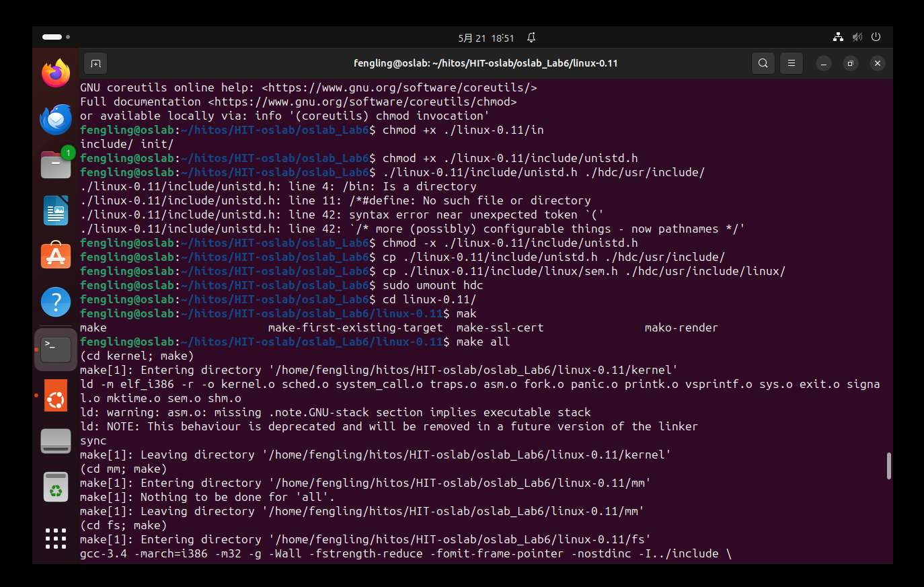Switch to Terminal in the dock
Screen dimensions: 924x587
56,350
